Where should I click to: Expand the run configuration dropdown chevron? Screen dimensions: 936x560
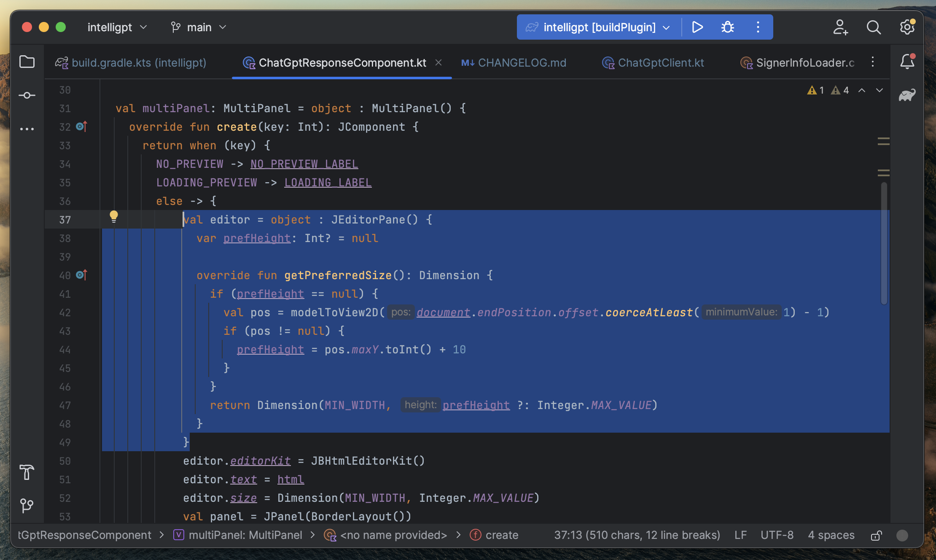pos(666,27)
